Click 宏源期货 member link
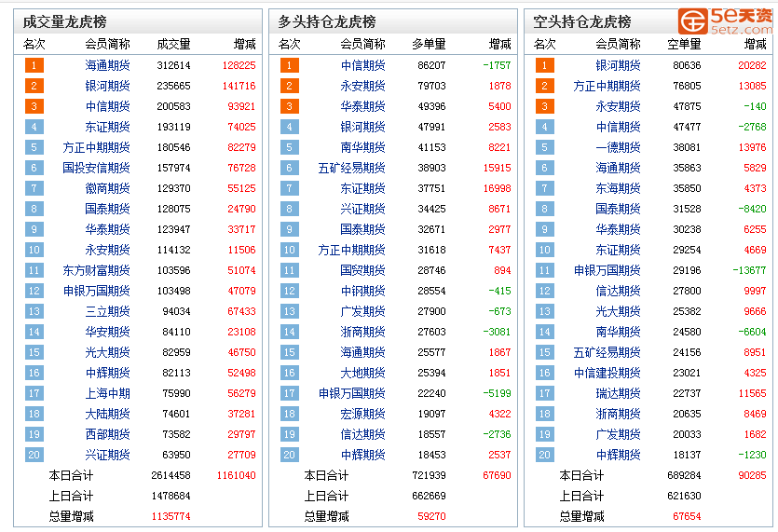 362,414
